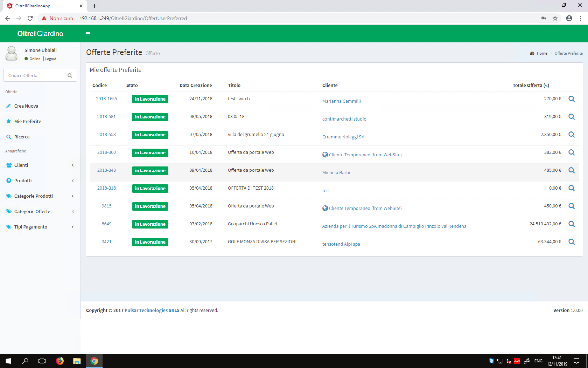
Task: Open details magnifier for offer 2018-1655
Action: (572, 99)
